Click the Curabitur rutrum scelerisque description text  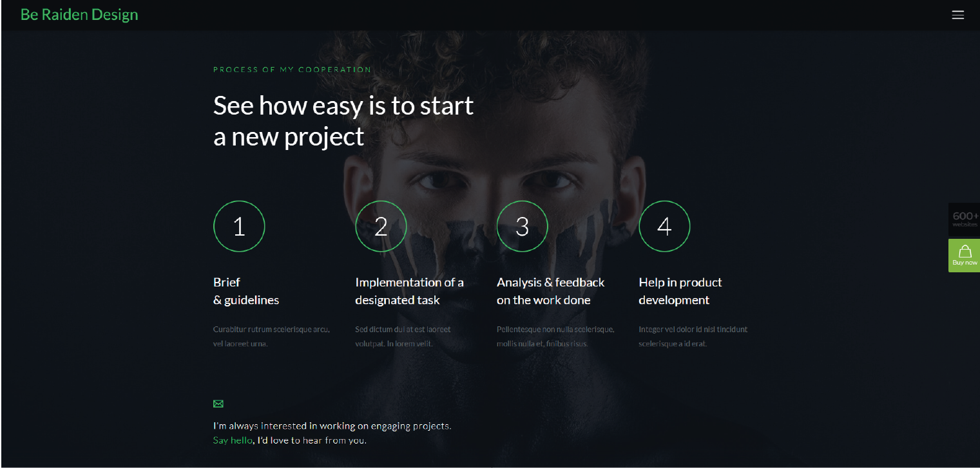(271, 336)
